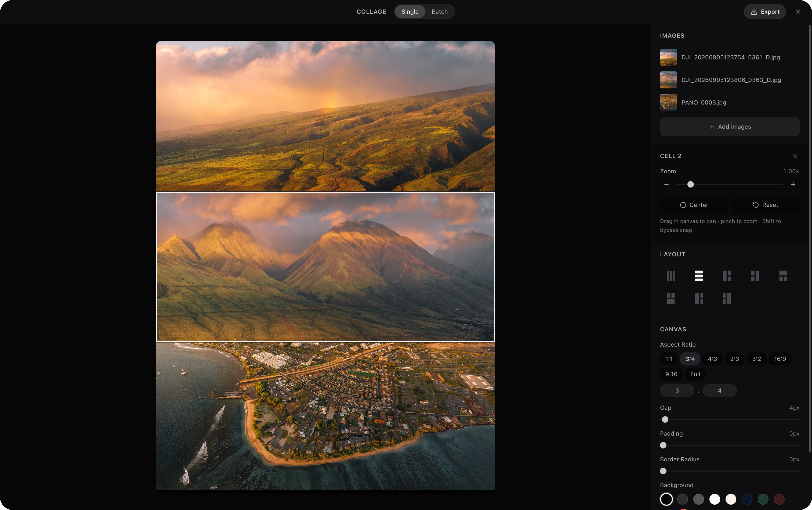Viewport: 812px width, 510px height.
Task: Select the three vertical columns layout
Action: (670, 276)
